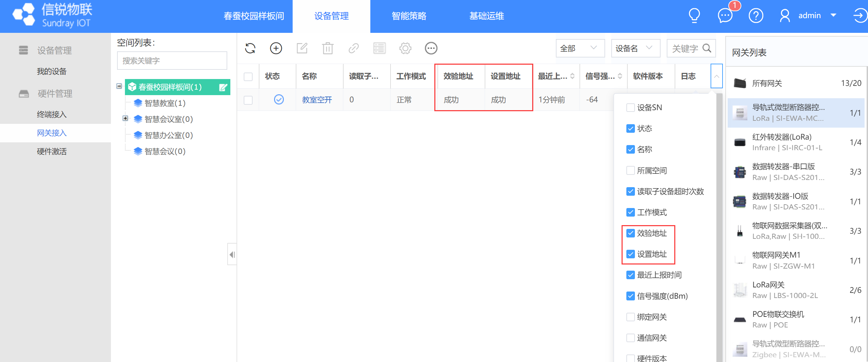
Task: Click the lightbulb tips icon in the header
Action: 694,15
